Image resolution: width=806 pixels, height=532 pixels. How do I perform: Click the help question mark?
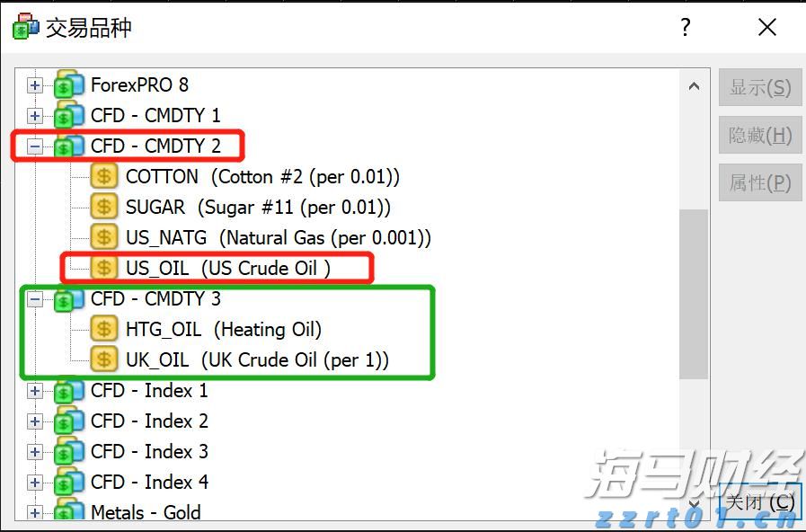tap(685, 27)
